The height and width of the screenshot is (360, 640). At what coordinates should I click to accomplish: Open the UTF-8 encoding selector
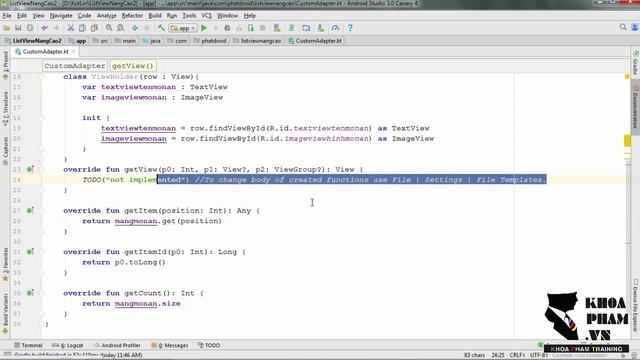(538, 355)
